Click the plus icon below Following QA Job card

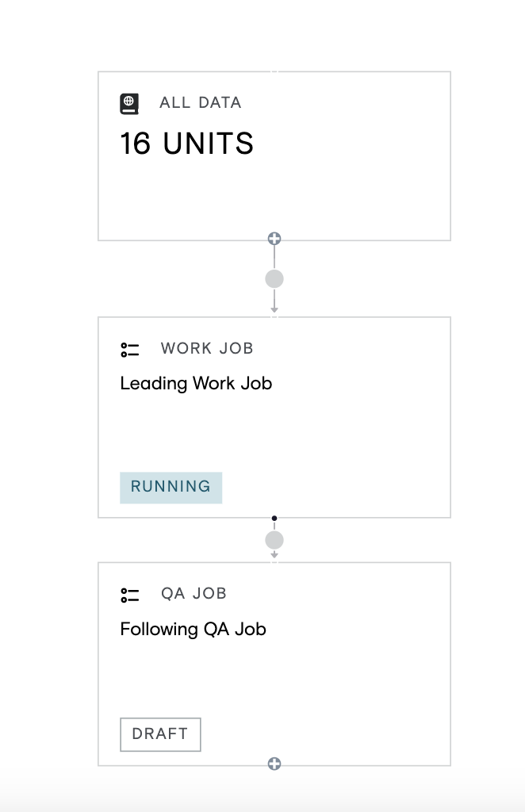[274, 764]
